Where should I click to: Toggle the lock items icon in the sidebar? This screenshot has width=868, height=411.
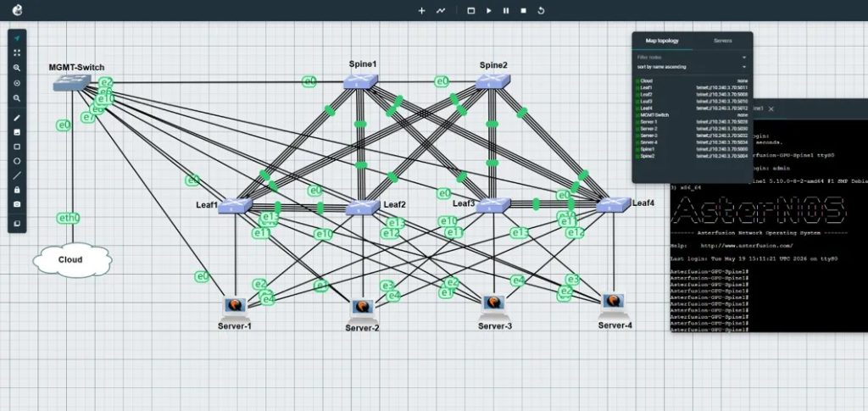coord(17,190)
